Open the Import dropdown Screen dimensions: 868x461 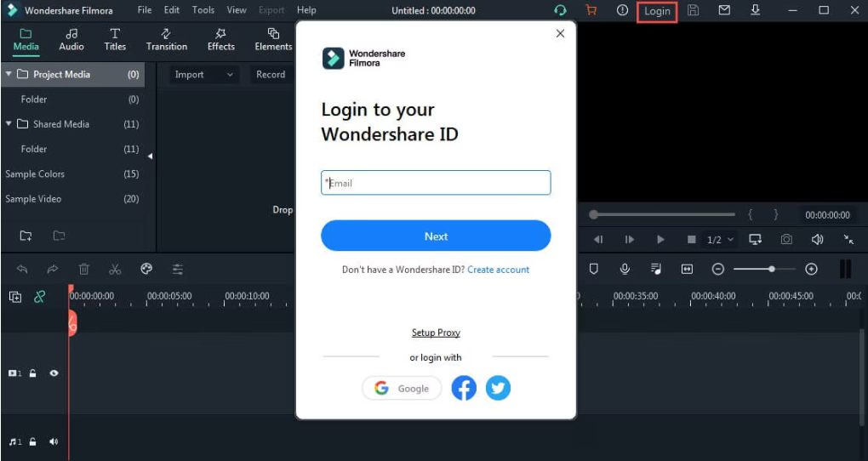tap(203, 75)
